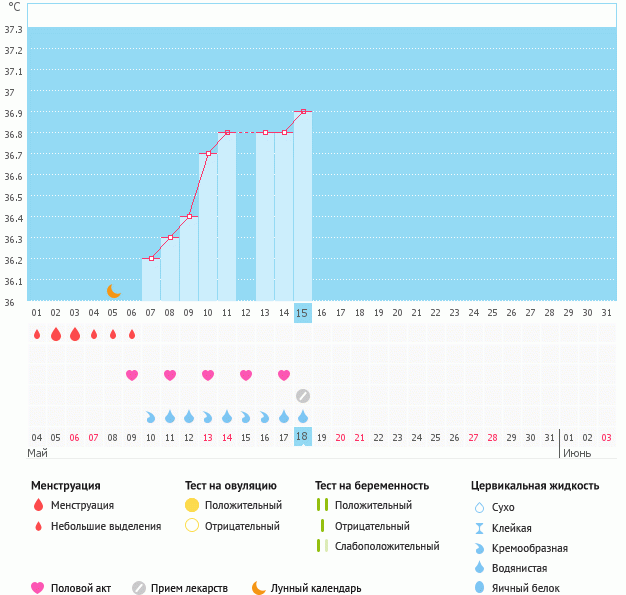Click the heart icon on cycle day 10

coord(208,375)
